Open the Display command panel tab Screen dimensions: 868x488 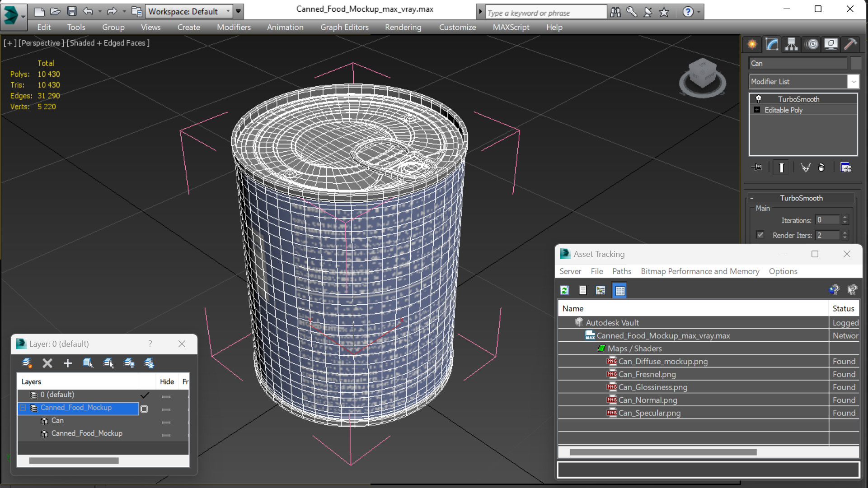point(831,44)
